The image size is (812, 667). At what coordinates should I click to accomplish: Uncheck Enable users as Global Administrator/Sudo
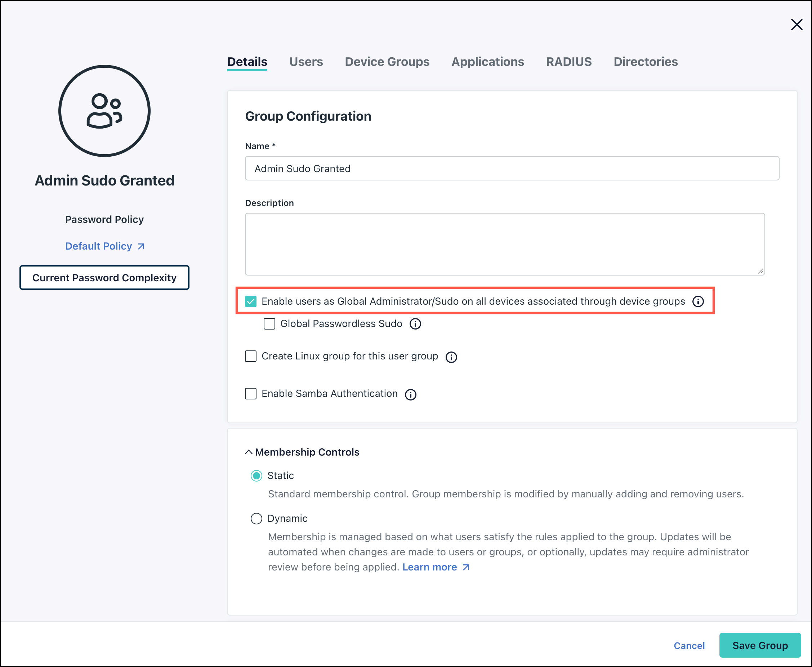[251, 301]
